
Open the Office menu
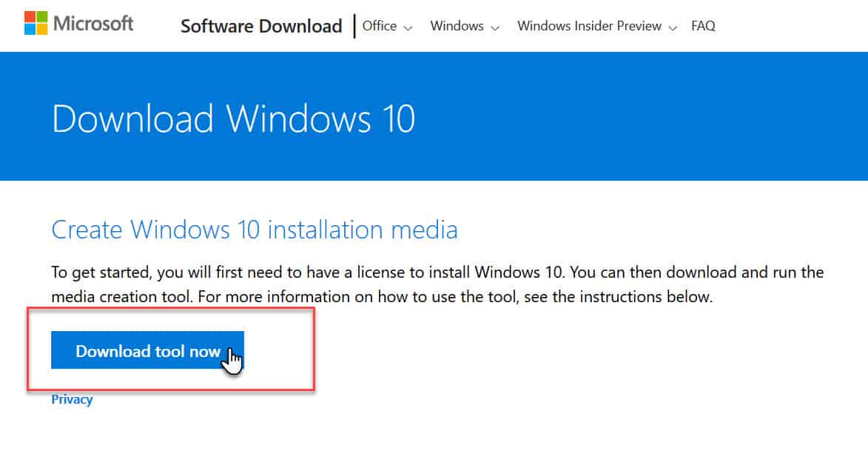[379, 26]
